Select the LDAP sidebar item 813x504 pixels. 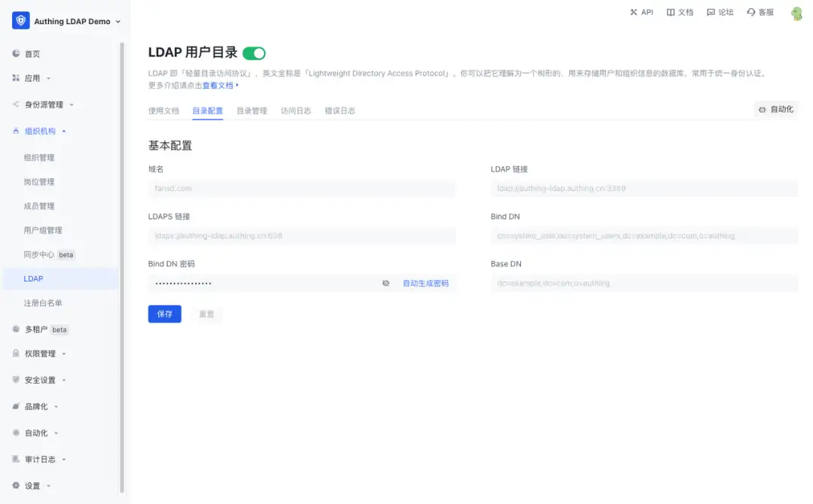point(61,278)
